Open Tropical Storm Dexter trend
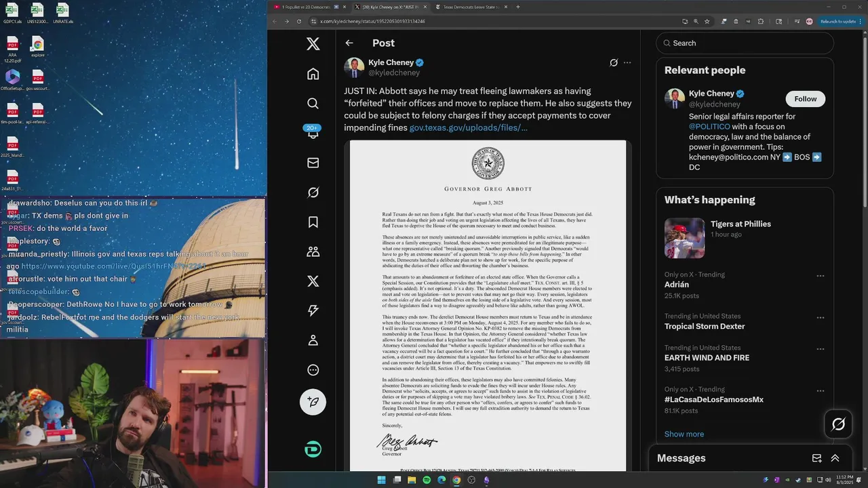This screenshot has width=868, height=488. click(x=705, y=327)
